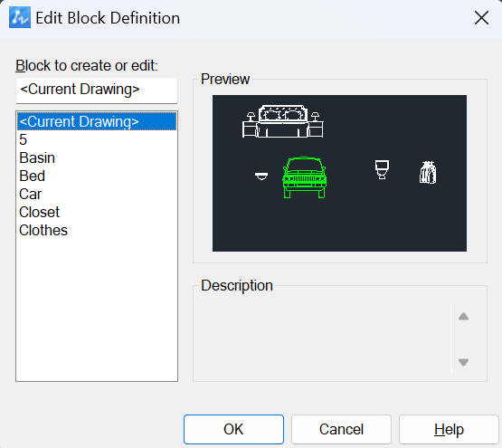This screenshot has width=502, height=448.
Task: Click the basin shape in preview
Action: tap(261, 176)
